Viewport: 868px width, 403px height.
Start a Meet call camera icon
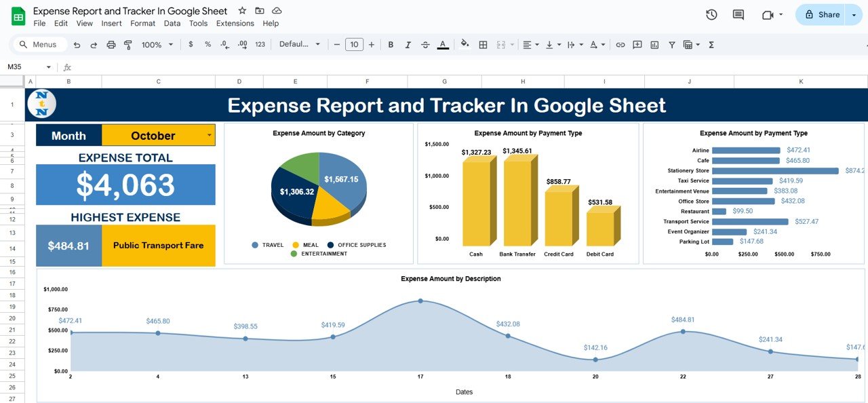[768, 15]
